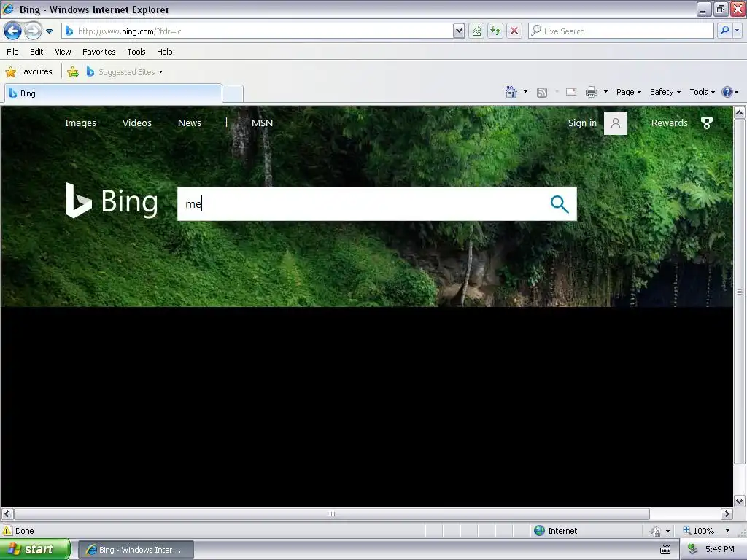This screenshot has height=560, width=747.
Task: Click the Internet zone globe icon
Action: coord(539,531)
